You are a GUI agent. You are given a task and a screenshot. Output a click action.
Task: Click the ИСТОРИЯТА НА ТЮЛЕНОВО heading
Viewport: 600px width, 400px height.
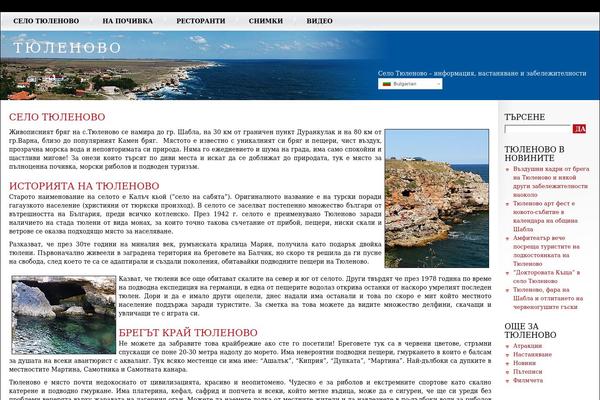[84, 186]
